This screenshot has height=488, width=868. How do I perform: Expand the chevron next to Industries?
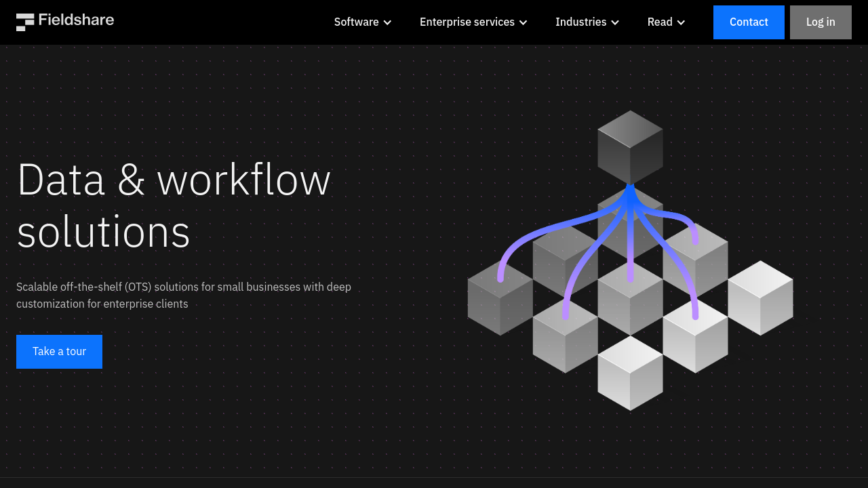615,22
